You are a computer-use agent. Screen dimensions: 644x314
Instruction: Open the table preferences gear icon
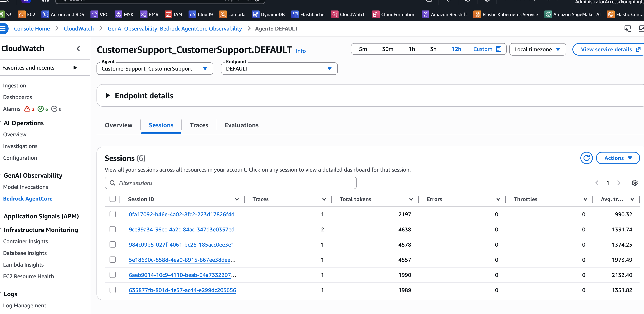(x=634, y=183)
